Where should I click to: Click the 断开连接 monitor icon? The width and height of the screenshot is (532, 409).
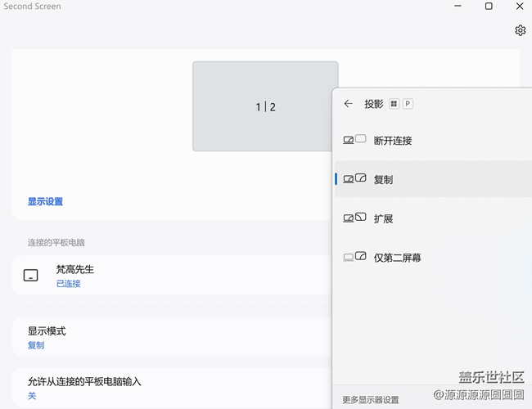354,140
